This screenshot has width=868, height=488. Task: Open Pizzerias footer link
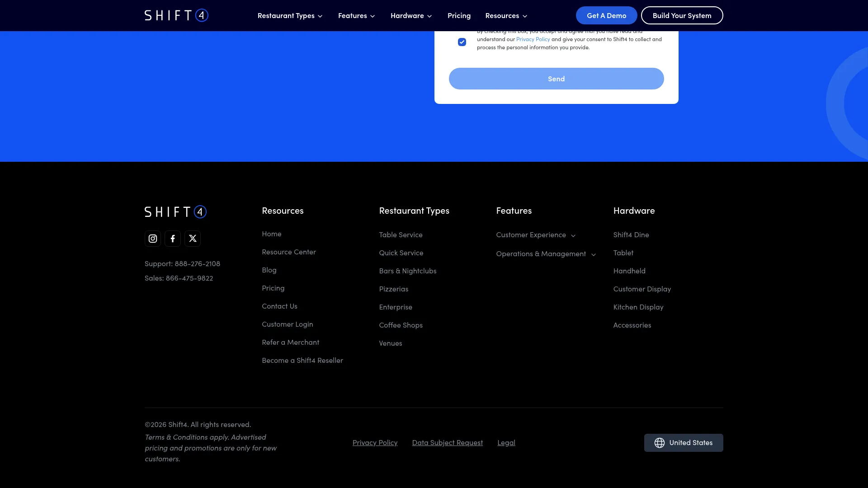pyautogui.click(x=394, y=289)
